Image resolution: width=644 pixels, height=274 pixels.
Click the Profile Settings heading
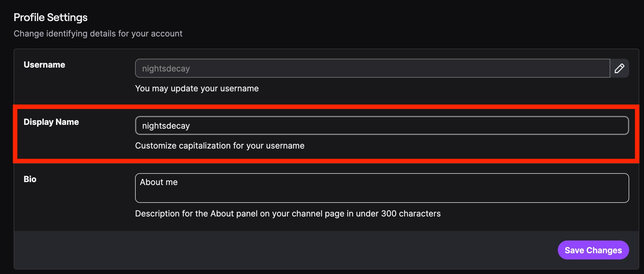(x=50, y=17)
